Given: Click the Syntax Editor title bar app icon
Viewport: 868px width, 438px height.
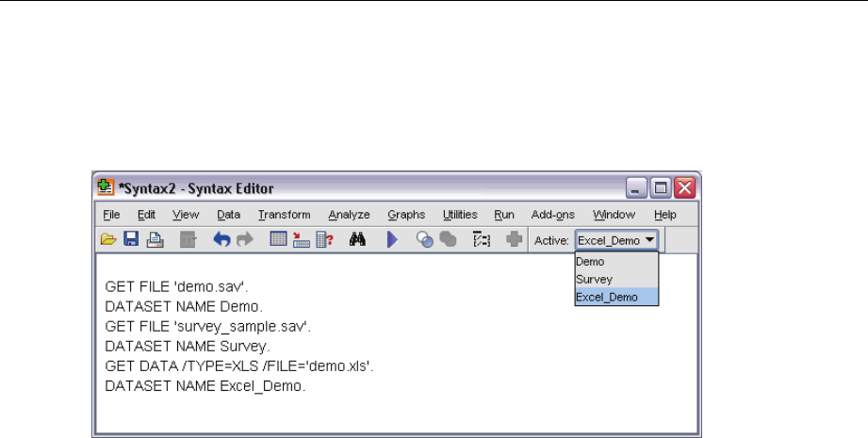Looking at the screenshot, I should click(x=106, y=187).
